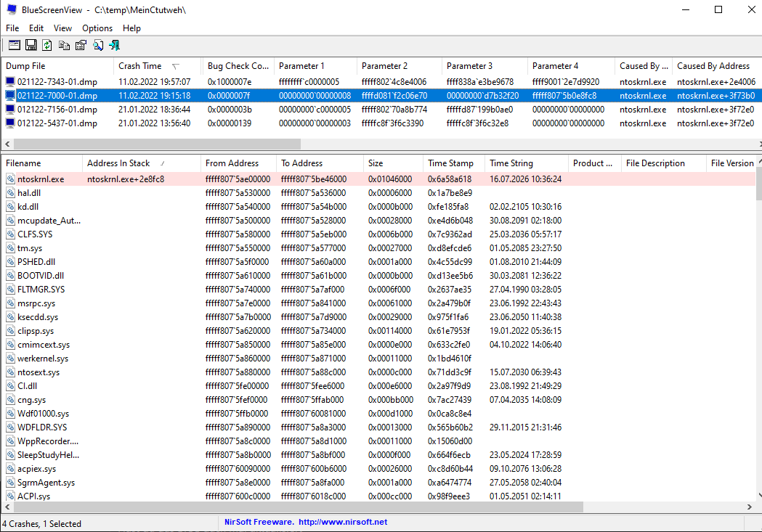The image size is (762, 532).
Task: Sort by Caused By Address column header
Action: pyautogui.click(x=717, y=66)
